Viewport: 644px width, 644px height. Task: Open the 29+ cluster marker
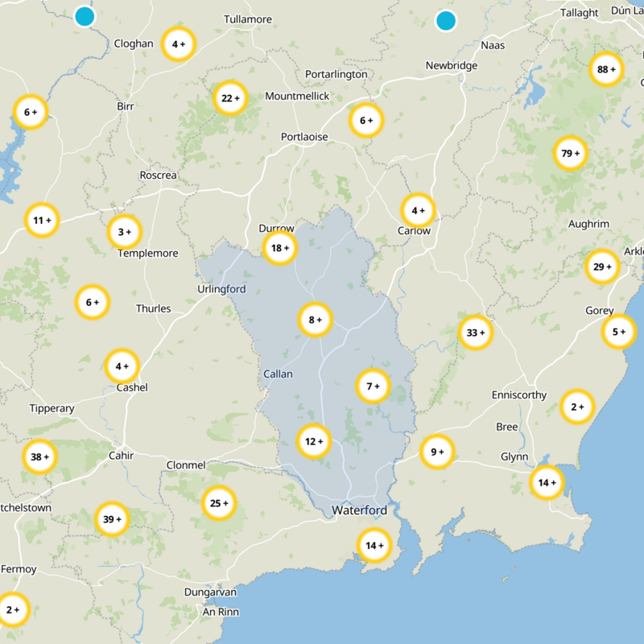(x=602, y=266)
